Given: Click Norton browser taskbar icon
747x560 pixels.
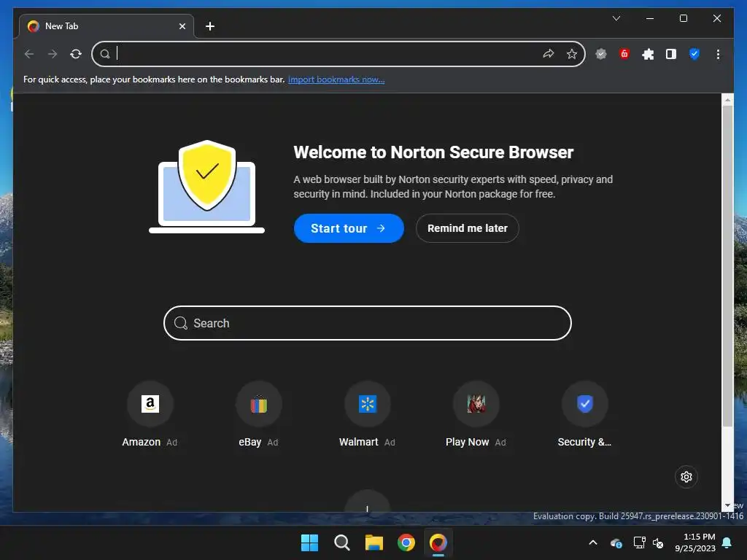Looking at the screenshot, I should 438,542.
